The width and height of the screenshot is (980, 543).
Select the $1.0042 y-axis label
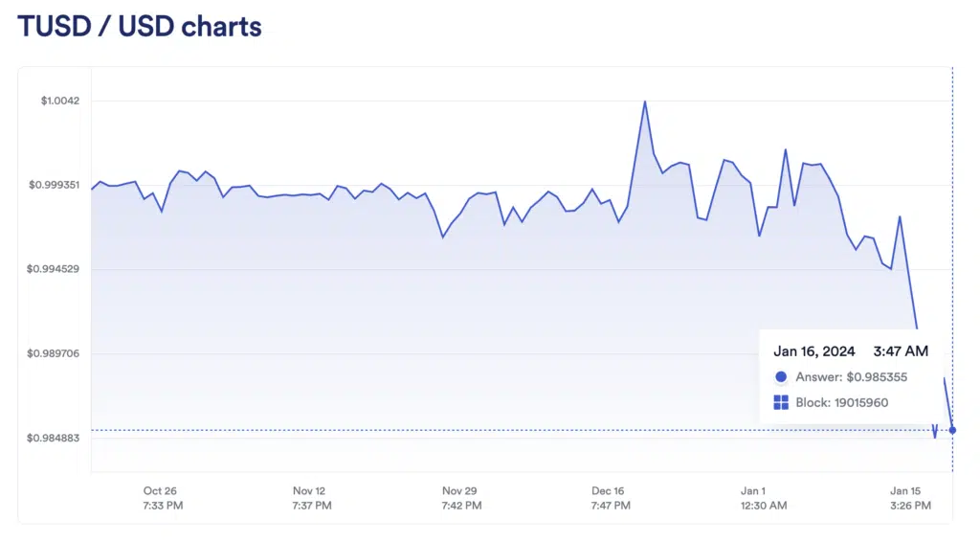59,101
